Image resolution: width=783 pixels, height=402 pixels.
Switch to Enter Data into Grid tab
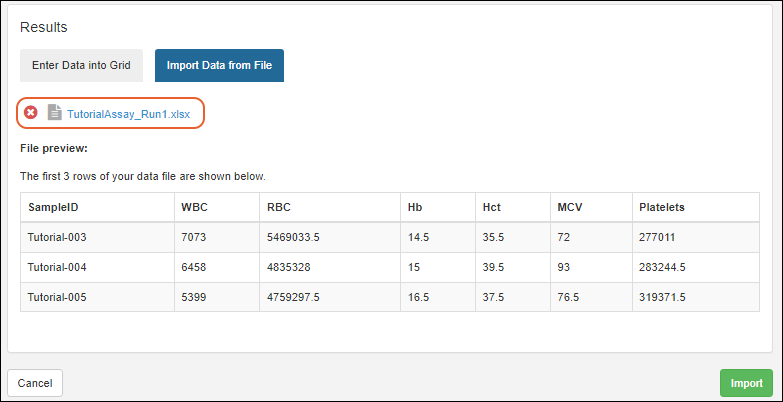(82, 65)
